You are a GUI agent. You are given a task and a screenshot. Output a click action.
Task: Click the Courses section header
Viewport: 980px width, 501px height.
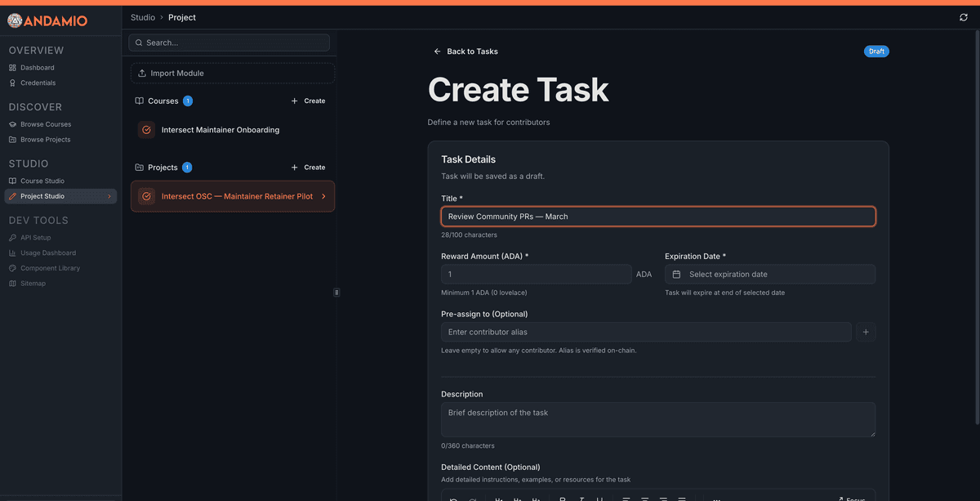point(163,101)
